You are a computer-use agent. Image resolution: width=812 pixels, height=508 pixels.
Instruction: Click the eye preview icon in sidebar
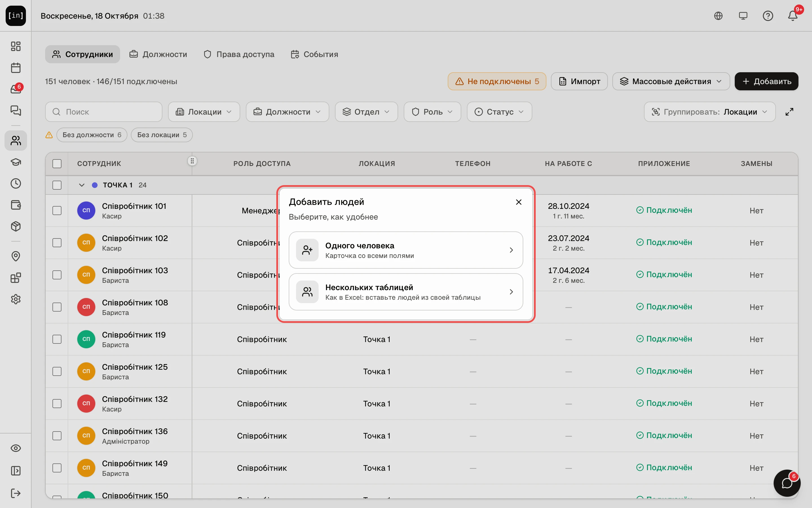(x=16, y=448)
